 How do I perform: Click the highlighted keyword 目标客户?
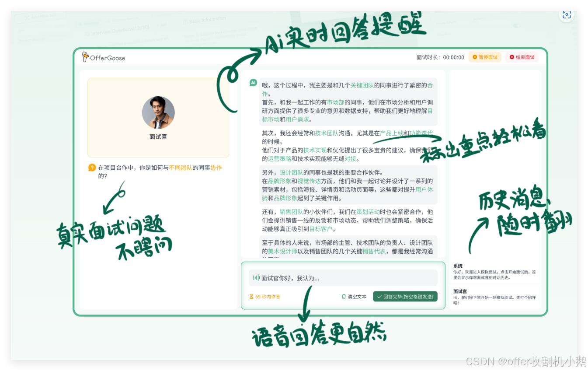(321, 229)
